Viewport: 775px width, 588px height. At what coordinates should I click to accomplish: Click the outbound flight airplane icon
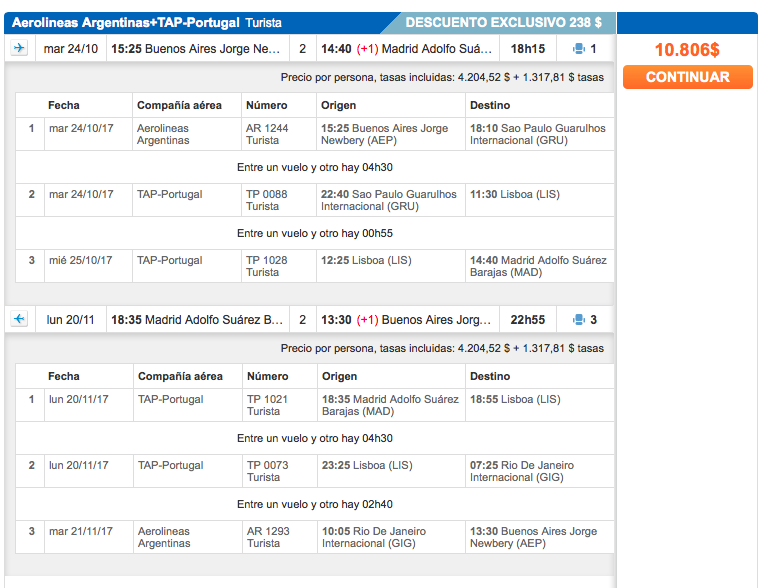tap(19, 48)
